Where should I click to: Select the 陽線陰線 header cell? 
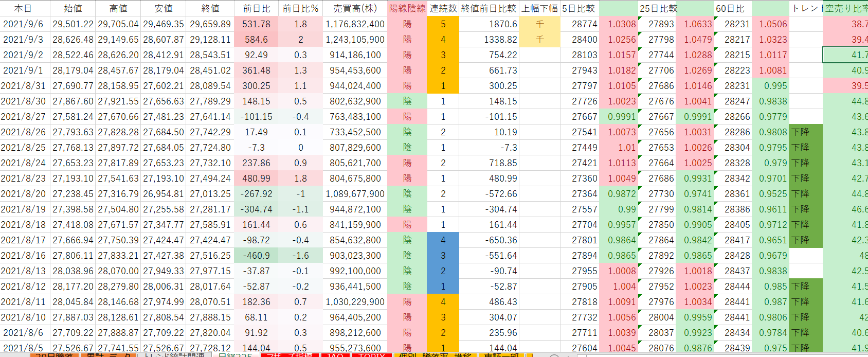click(407, 8)
